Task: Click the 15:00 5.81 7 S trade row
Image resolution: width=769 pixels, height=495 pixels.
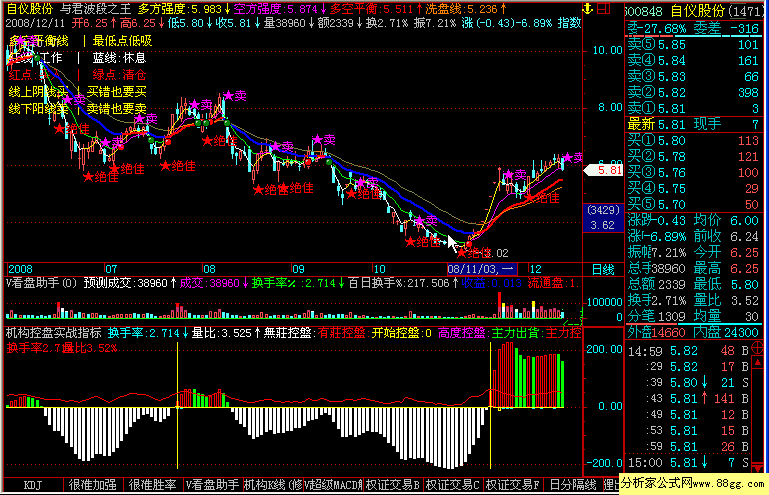Action: coord(688,463)
